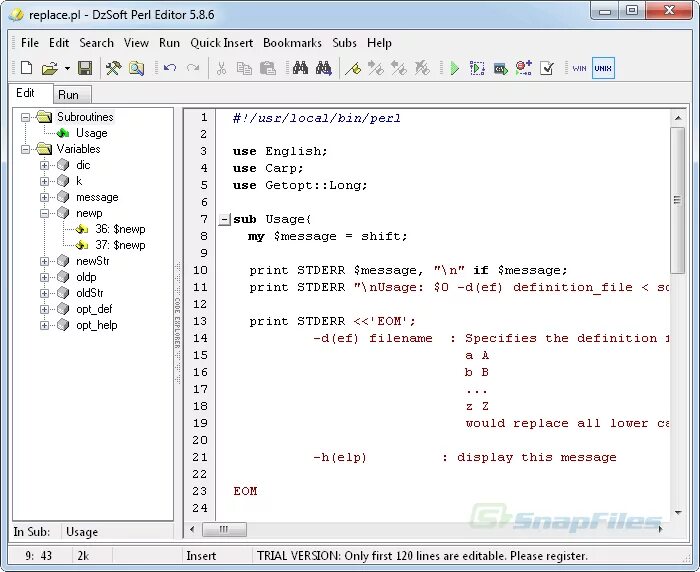Expand the oldp variable node
This screenshot has height=572, width=700.
point(44,277)
